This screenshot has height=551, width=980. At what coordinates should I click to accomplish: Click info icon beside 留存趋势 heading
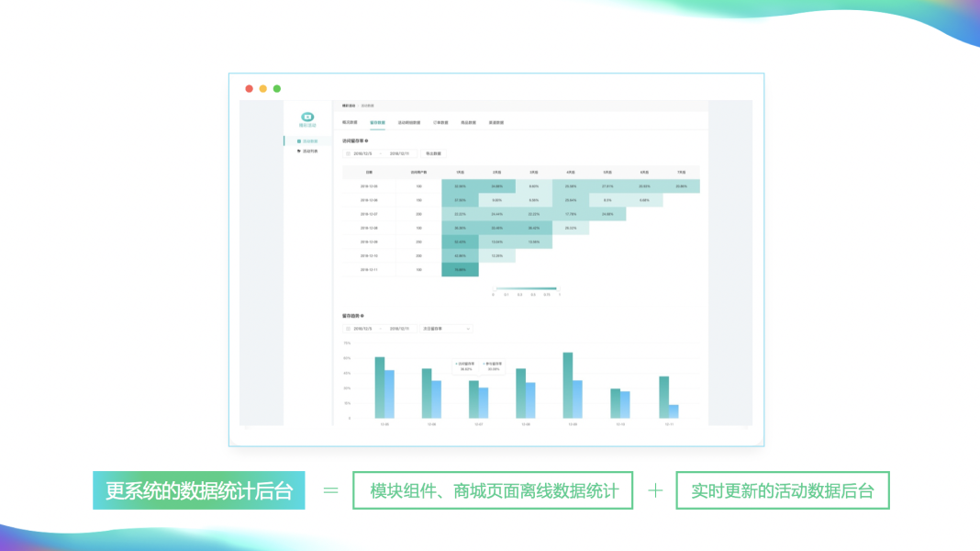362,315
